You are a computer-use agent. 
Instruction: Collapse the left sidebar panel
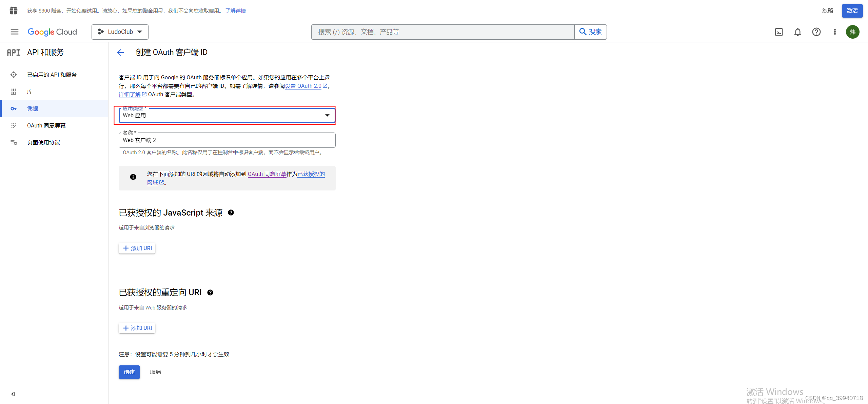[x=13, y=394]
